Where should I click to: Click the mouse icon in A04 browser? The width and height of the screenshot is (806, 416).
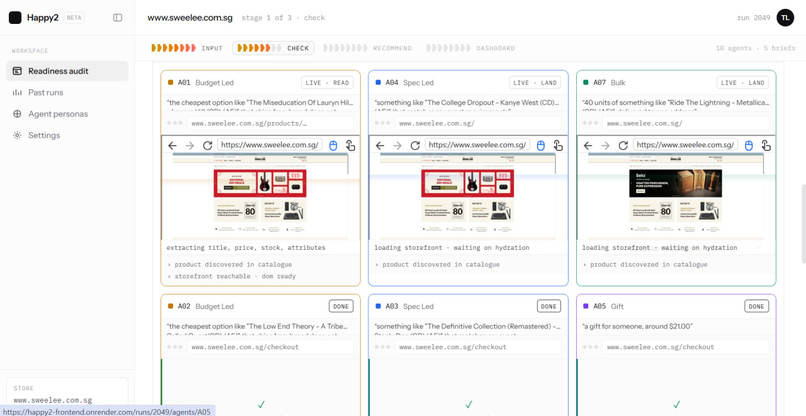click(x=540, y=146)
